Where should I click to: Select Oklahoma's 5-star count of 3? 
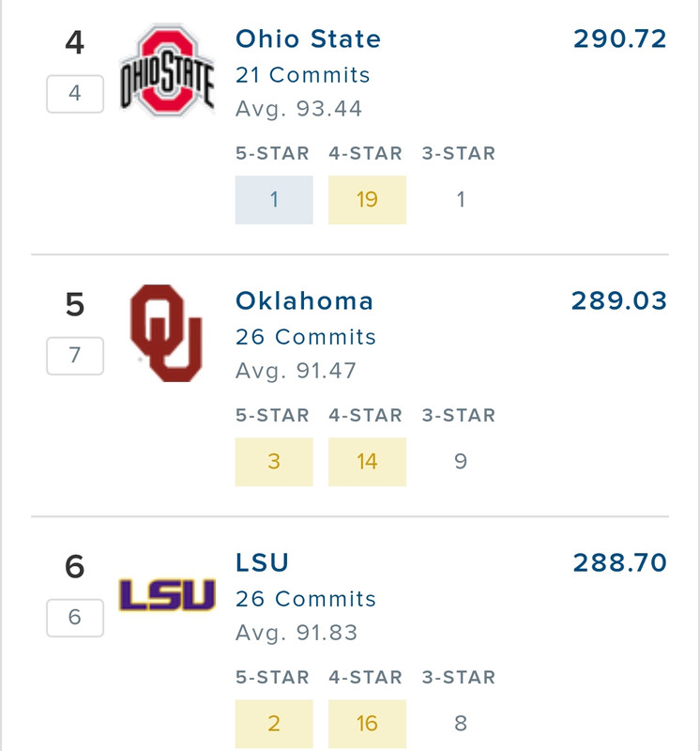click(x=274, y=462)
